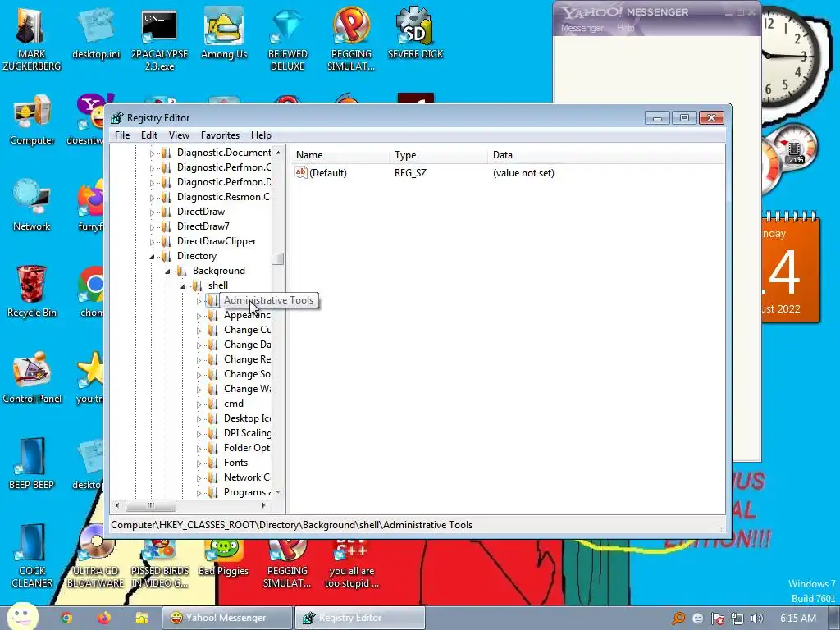Expand the DirectDrawClipper key
Image resolution: width=840 pixels, height=630 pixels.
(152, 242)
